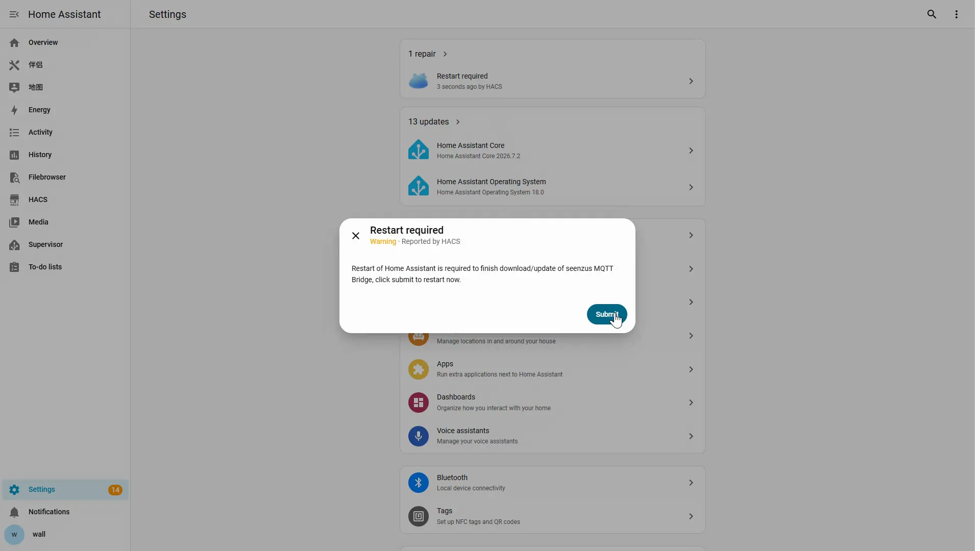980x551 pixels.
Task: Go to Energy in the sidebar
Action: (39, 110)
